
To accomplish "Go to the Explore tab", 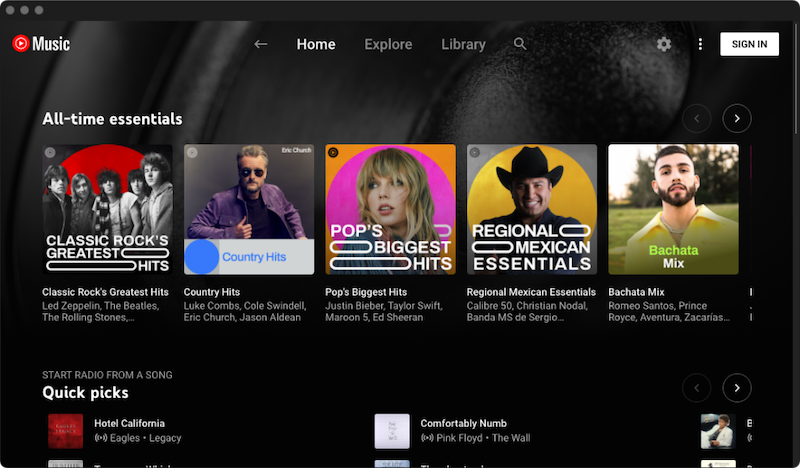I will [388, 44].
